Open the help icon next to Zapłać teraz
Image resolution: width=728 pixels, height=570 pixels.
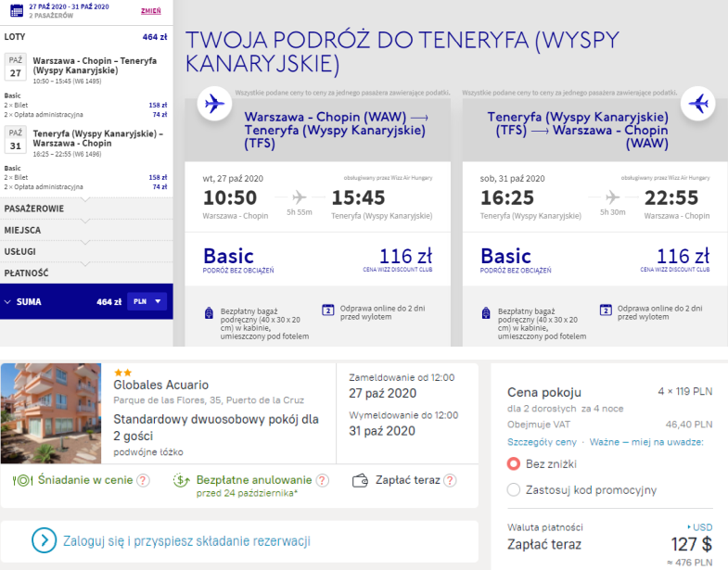(450, 480)
